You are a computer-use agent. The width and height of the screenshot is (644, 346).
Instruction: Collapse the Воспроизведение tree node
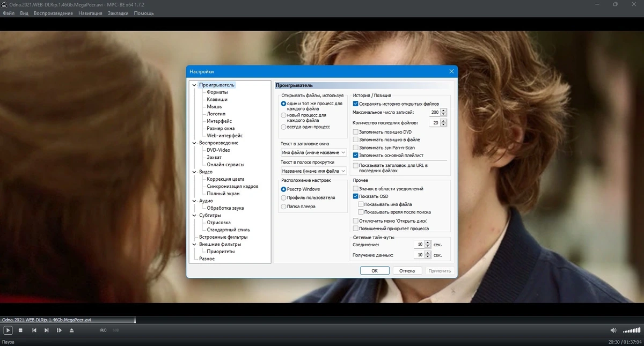[x=194, y=143]
